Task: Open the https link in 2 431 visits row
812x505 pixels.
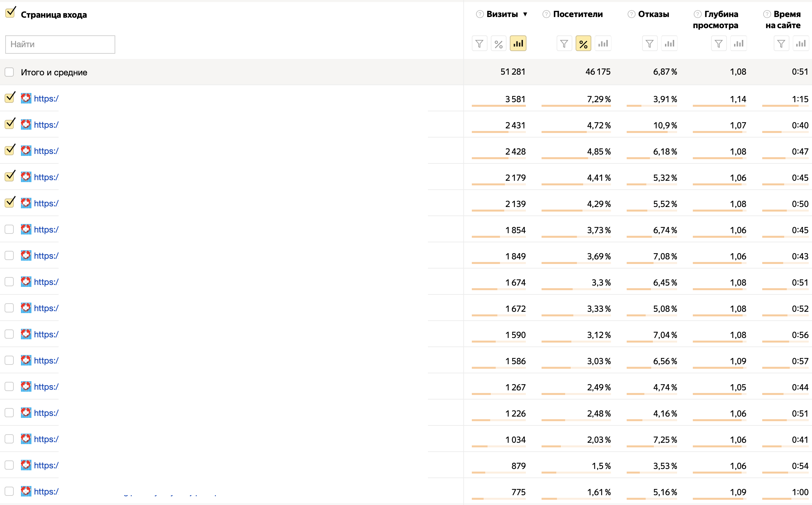Action: [x=46, y=125]
